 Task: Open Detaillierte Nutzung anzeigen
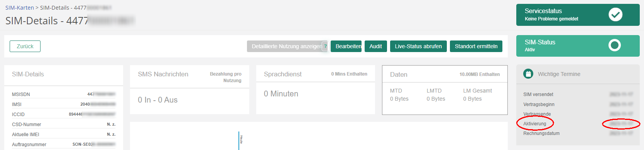(287, 46)
